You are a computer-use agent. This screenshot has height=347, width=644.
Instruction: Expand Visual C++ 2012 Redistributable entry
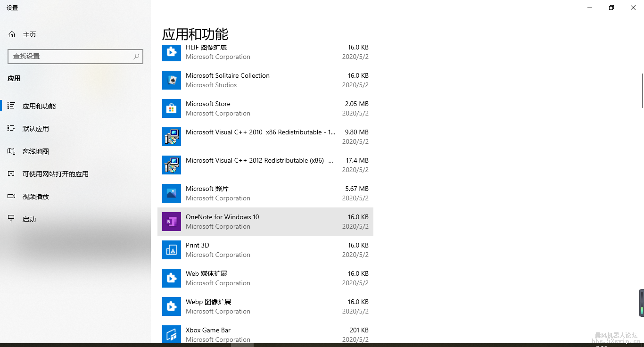click(x=265, y=165)
